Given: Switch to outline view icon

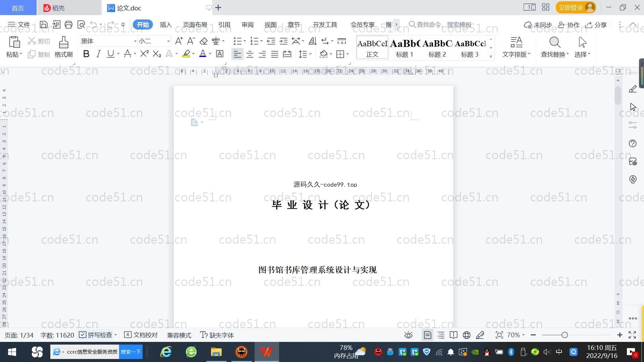Looking at the screenshot, I should pyautogui.click(x=441, y=335).
